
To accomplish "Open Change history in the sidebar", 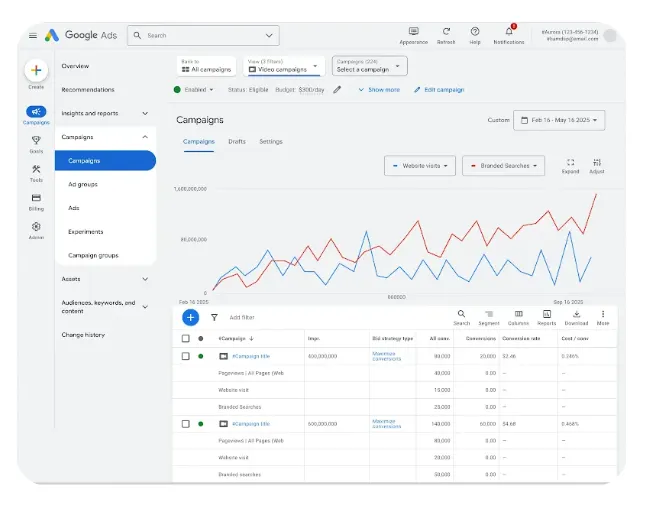I will tap(83, 335).
